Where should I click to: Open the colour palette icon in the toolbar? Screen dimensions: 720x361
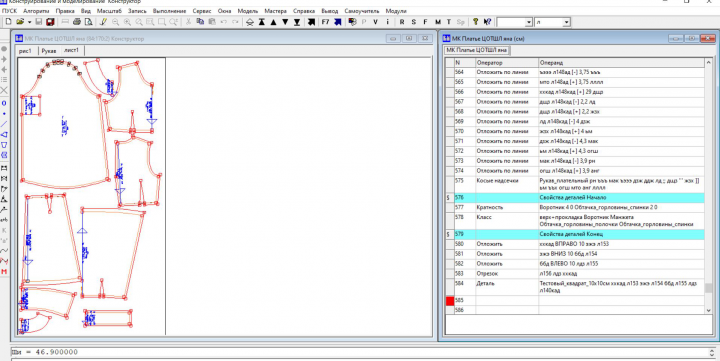point(353,22)
